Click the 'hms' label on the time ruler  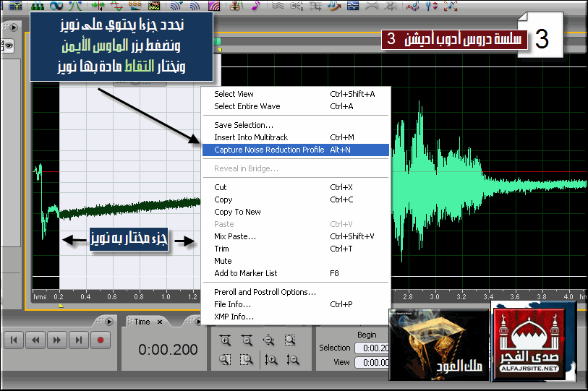[40, 296]
